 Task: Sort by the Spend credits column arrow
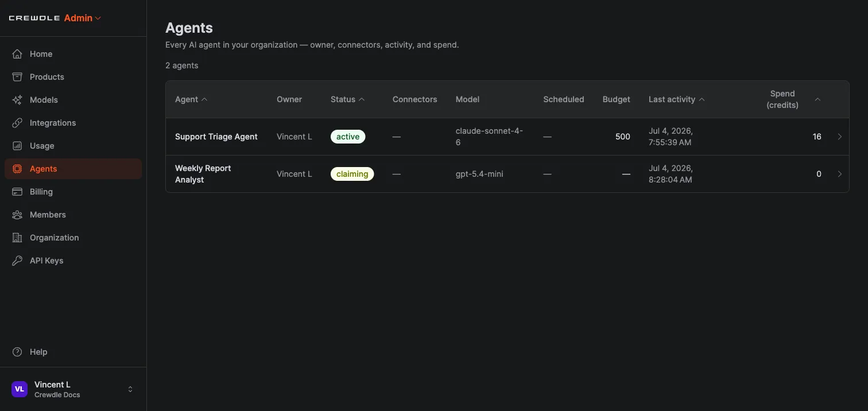point(817,99)
